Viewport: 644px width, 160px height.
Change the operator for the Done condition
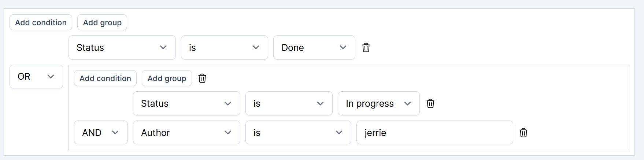[224, 47]
